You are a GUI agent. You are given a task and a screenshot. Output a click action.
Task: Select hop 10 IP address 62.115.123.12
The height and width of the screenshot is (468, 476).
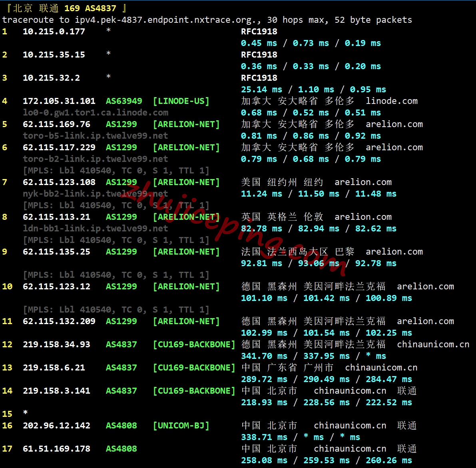click(56, 287)
